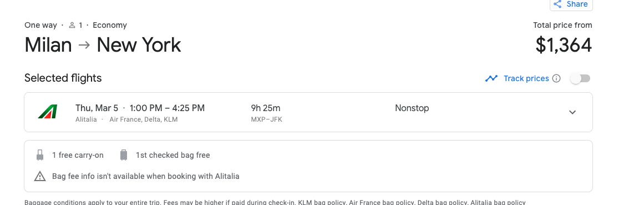Screen dimensions: 644x205
Task: Expand the selected flight details chevron
Action: pos(572,112)
